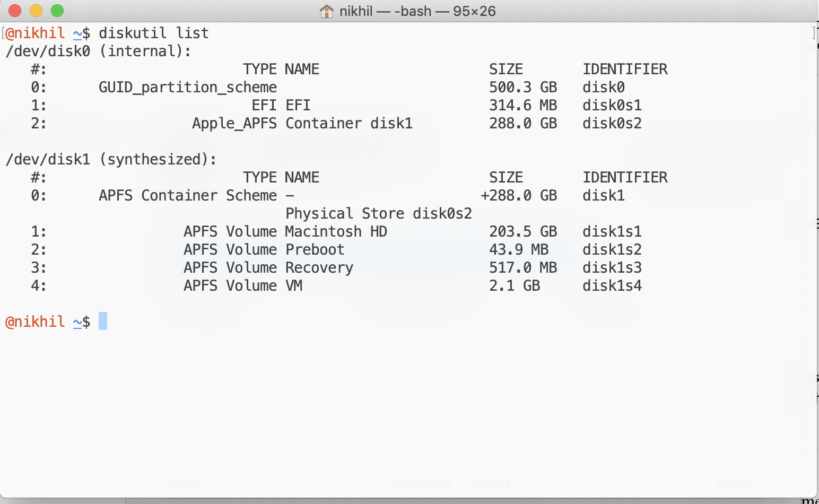
Task: Click the 'disk1s1' identifier
Action: tap(612, 231)
